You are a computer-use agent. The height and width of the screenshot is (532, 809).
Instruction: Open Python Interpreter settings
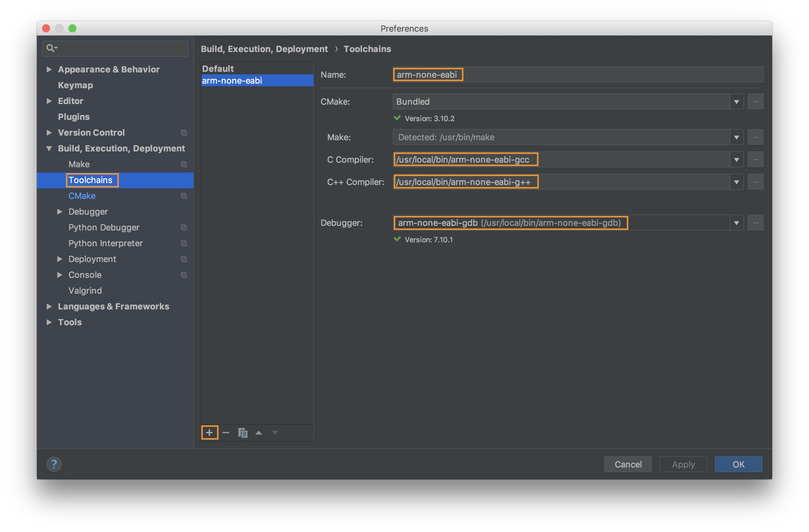(105, 243)
